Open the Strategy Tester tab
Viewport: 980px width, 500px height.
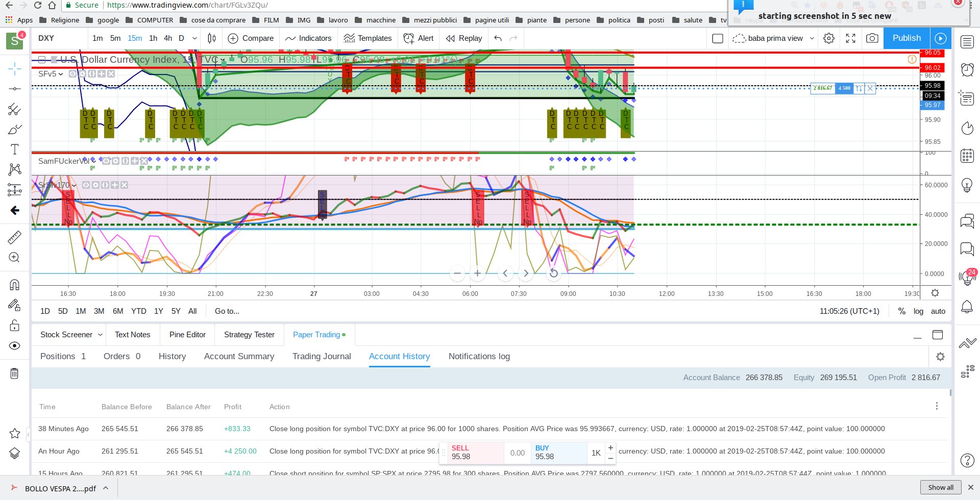click(249, 335)
